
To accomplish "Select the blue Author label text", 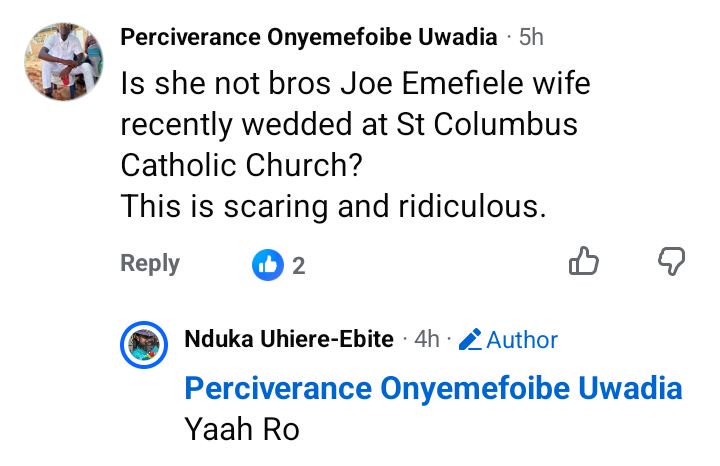I will (522, 340).
